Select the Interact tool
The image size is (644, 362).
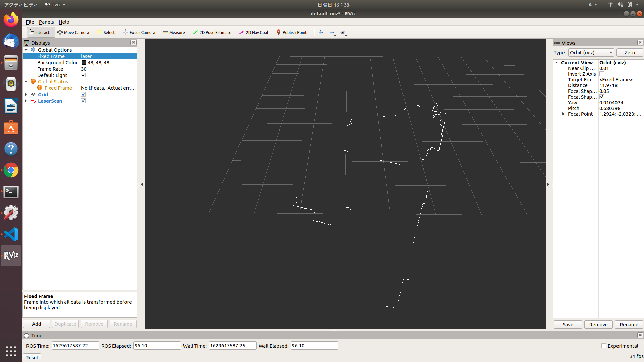point(40,32)
